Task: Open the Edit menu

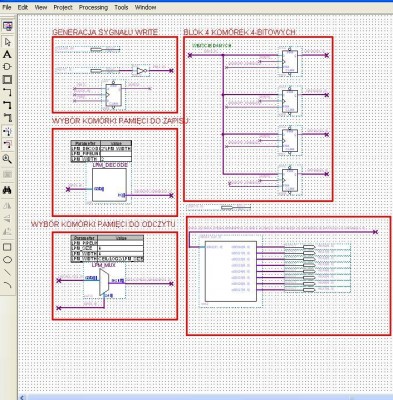Action: click(23, 7)
